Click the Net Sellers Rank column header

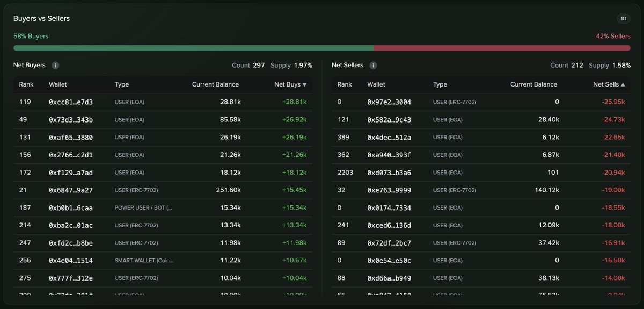pyautogui.click(x=345, y=84)
